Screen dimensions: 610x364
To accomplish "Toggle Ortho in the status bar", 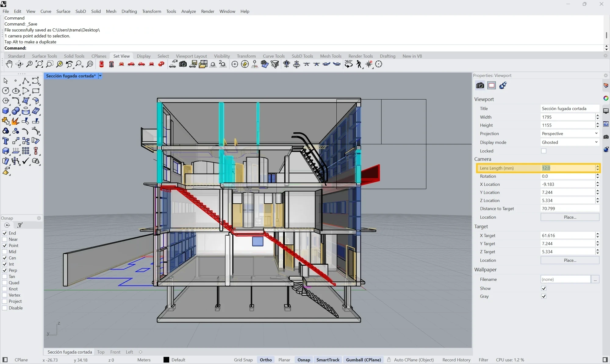I will (266, 360).
